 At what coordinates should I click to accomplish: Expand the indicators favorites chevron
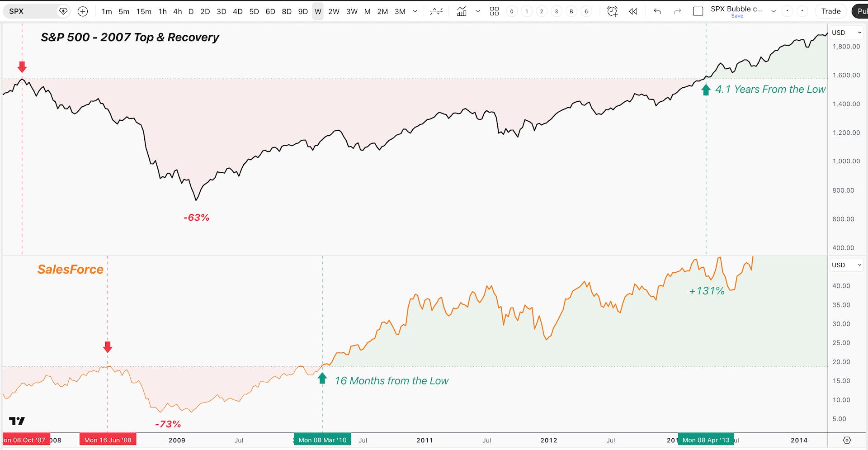(x=478, y=11)
